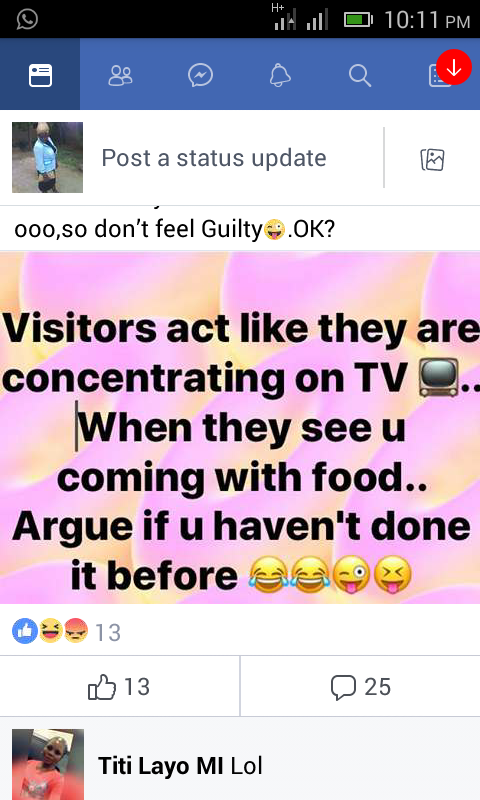480x800 pixels.
Task: Tap 'Post a status update' field
Action: (x=214, y=158)
